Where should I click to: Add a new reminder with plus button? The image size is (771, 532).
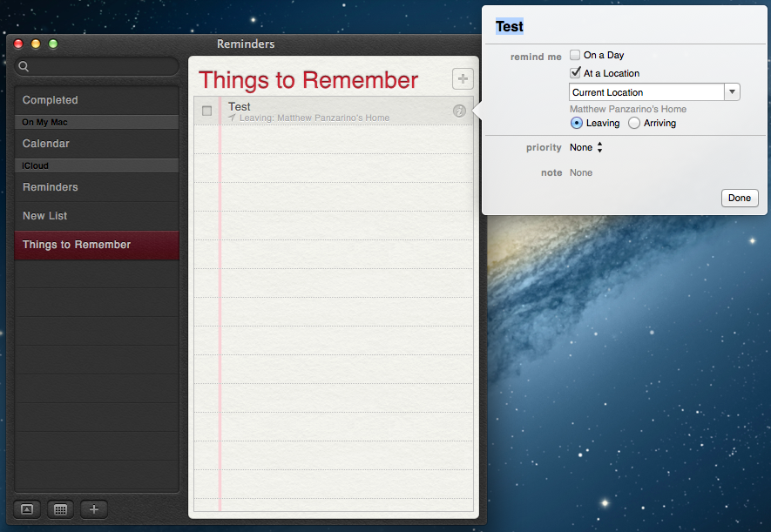pyautogui.click(x=463, y=78)
